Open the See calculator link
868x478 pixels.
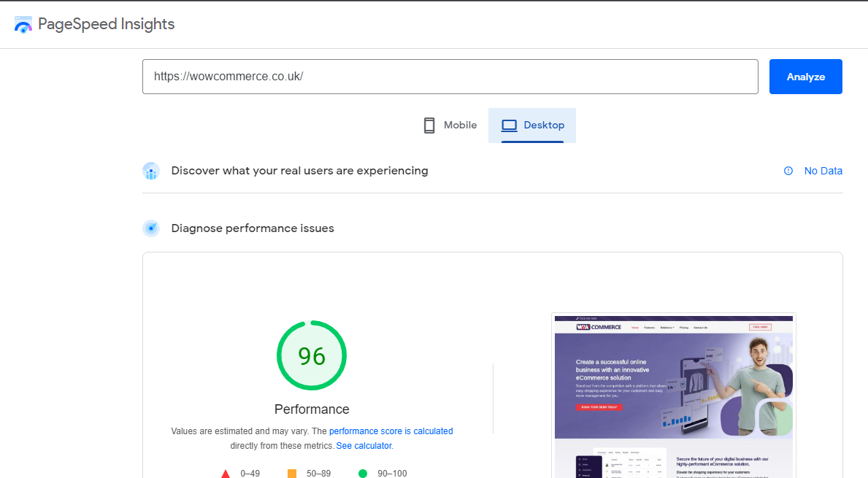pos(364,446)
